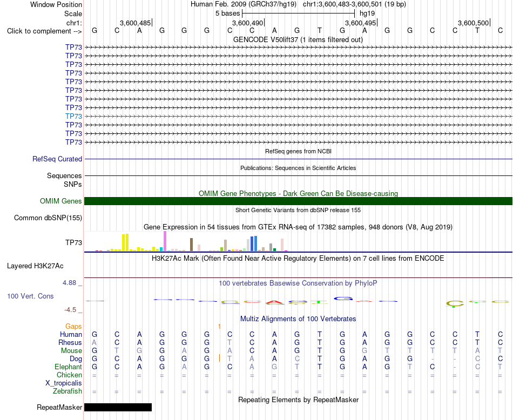Click the orange gap number 1 in Gaps row
The image size is (513, 420).
(219, 326)
